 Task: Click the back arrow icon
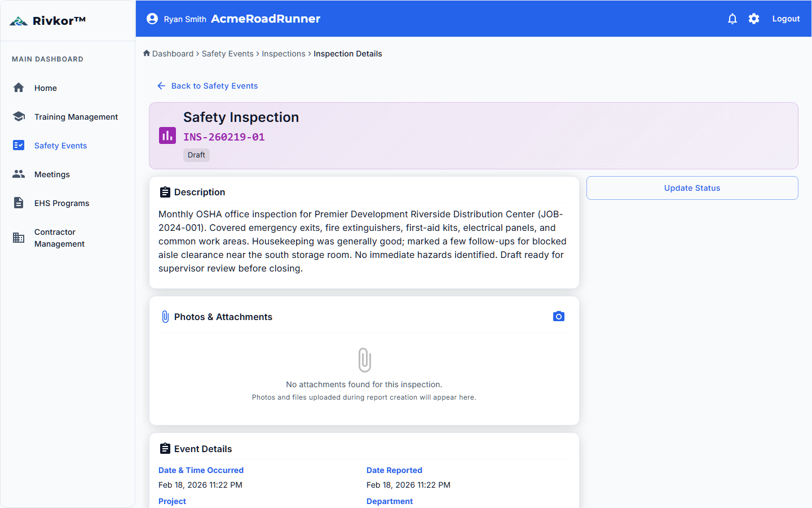pos(161,86)
